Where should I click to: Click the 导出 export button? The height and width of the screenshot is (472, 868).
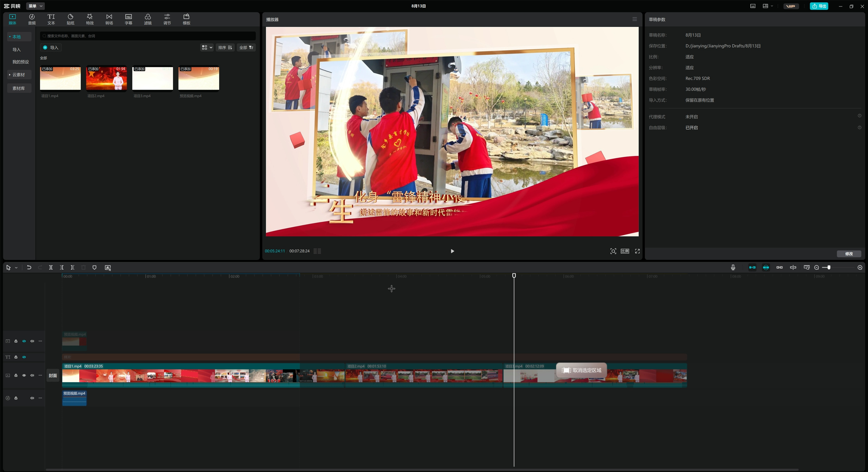(819, 6)
